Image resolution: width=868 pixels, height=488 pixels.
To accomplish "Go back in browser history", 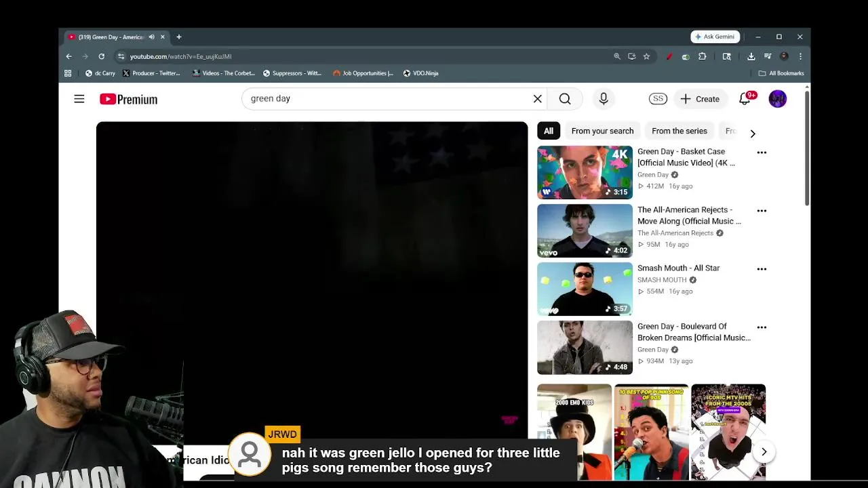I will tap(68, 56).
